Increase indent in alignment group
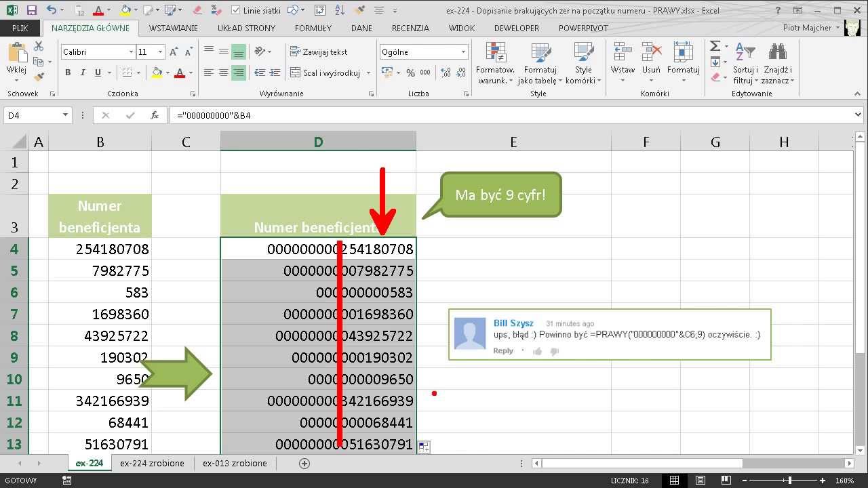 [275, 73]
